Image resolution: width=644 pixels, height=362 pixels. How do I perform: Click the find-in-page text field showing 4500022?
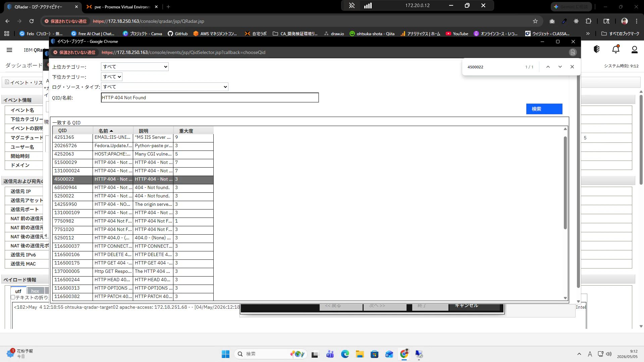[x=493, y=67]
